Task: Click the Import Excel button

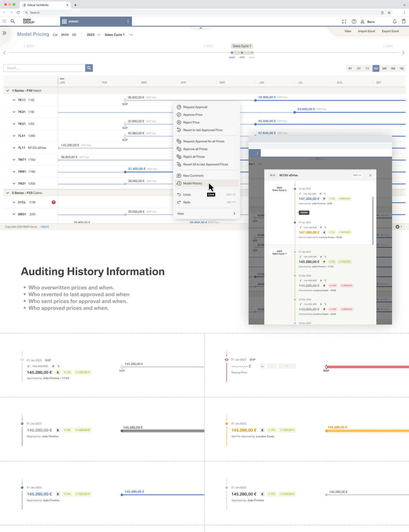Action: [366, 31]
